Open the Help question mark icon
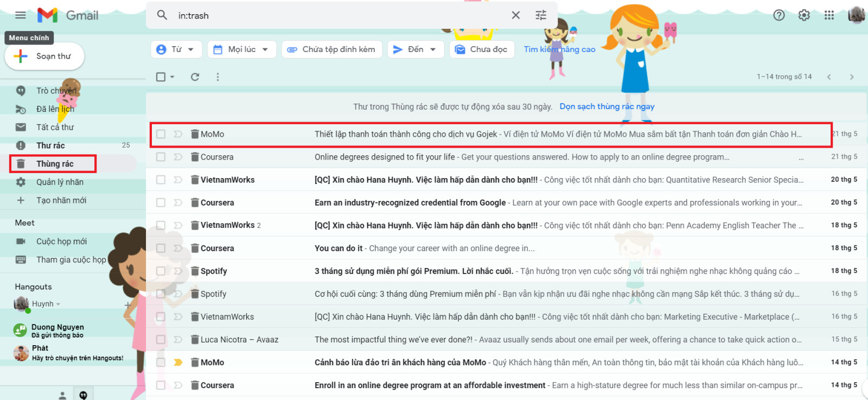 [x=779, y=15]
